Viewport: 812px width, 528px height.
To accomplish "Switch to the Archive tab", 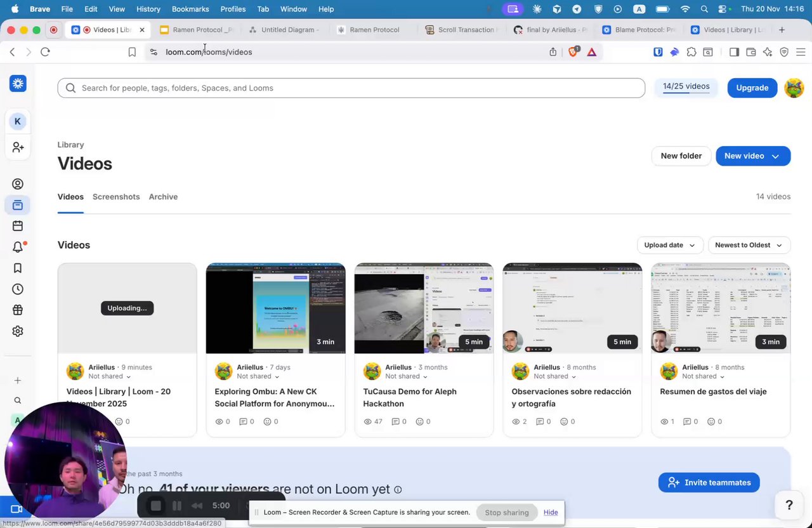I will [163, 197].
